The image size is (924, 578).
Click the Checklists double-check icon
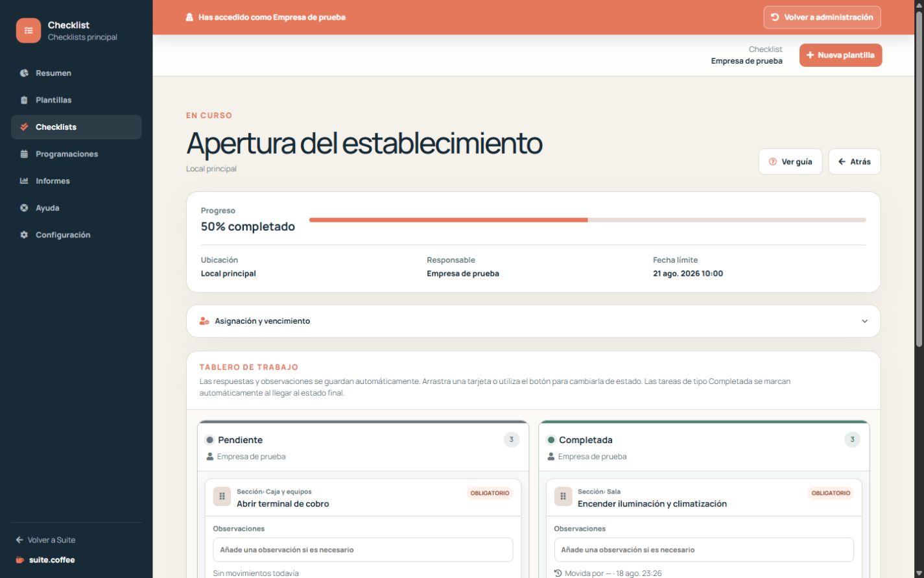[24, 127]
